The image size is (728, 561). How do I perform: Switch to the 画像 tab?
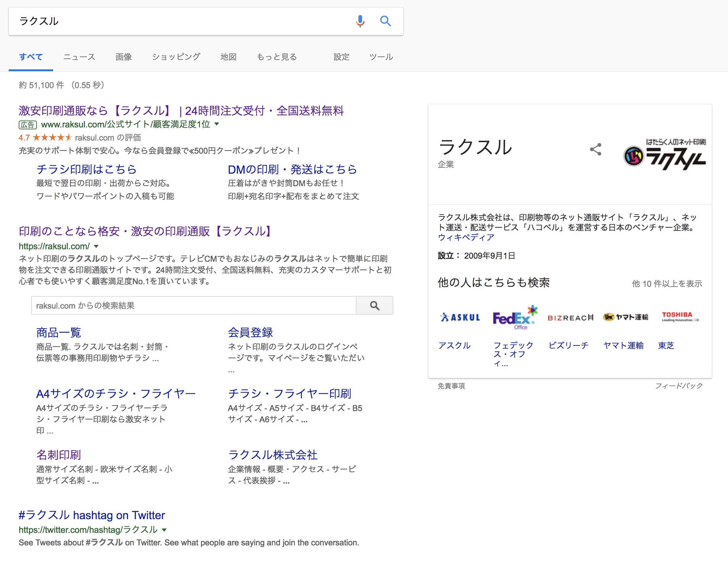tap(124, 57)
